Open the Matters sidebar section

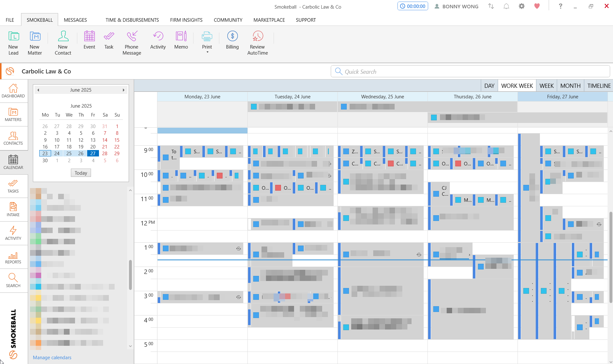(x=13, y=115)
